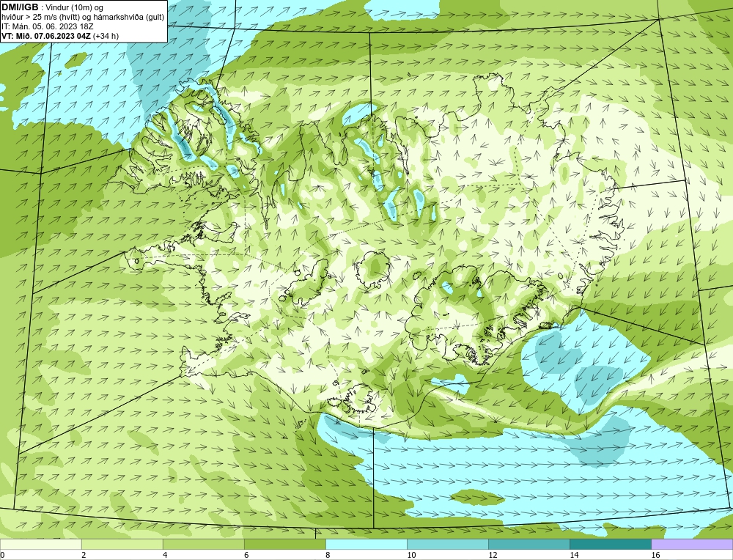Click the legend label "8"
The height and width of the screenshot is (560, 733).
pos(328,556)
